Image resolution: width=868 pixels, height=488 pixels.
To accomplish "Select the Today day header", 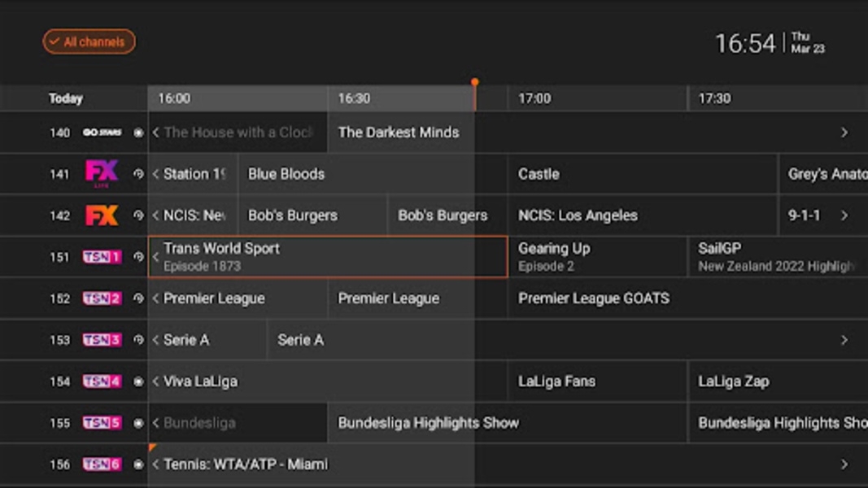I will (x=66, y=98).
